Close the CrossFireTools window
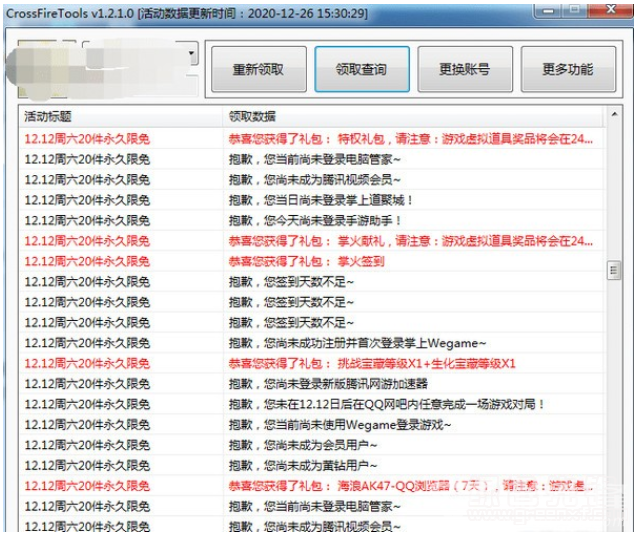This screenshot has height=535, width=637. click(x=611, y=10)
